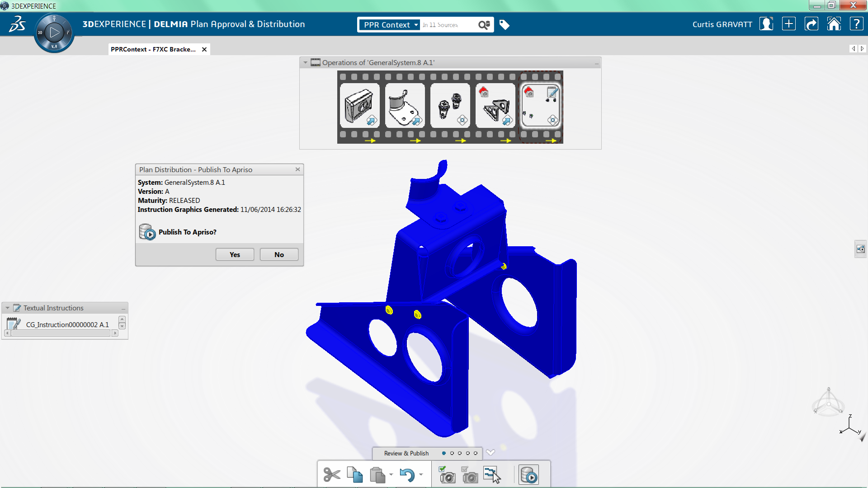Select the second operation bracket thumbnail

405,106
